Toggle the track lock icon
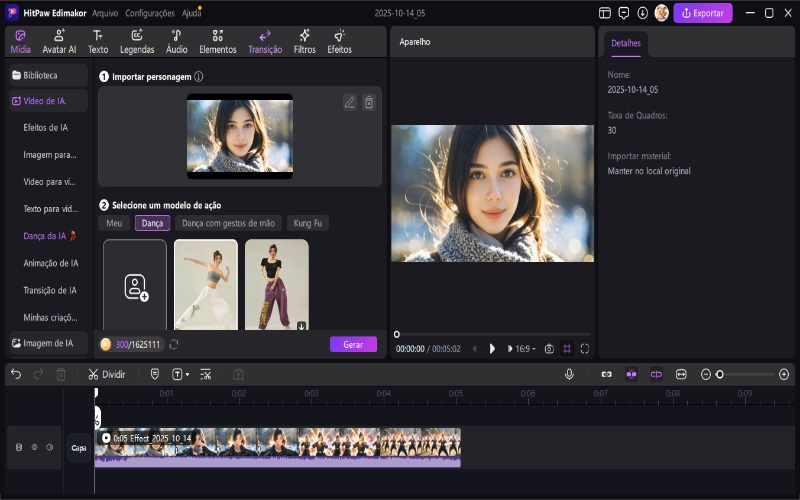 [x=19, y=447]
